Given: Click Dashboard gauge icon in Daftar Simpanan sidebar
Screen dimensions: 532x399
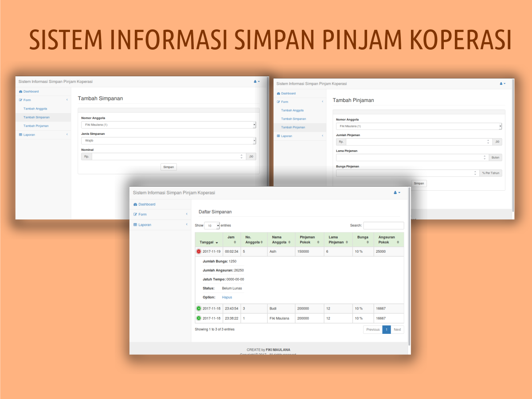Looking at the screenshot, I should 135,204.
